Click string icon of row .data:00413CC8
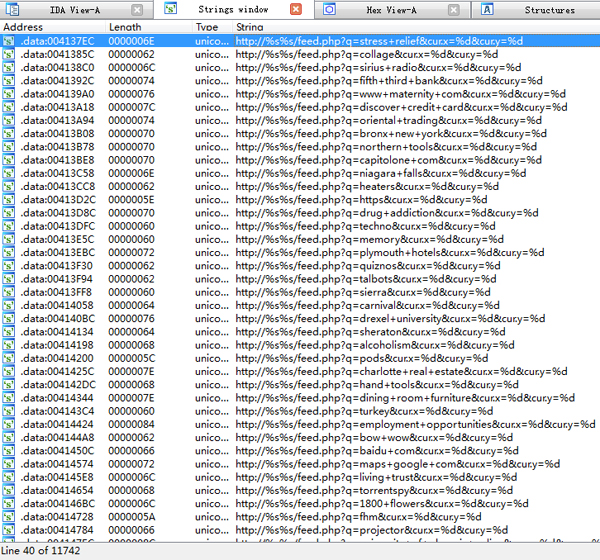 click(x=9, y=187)
